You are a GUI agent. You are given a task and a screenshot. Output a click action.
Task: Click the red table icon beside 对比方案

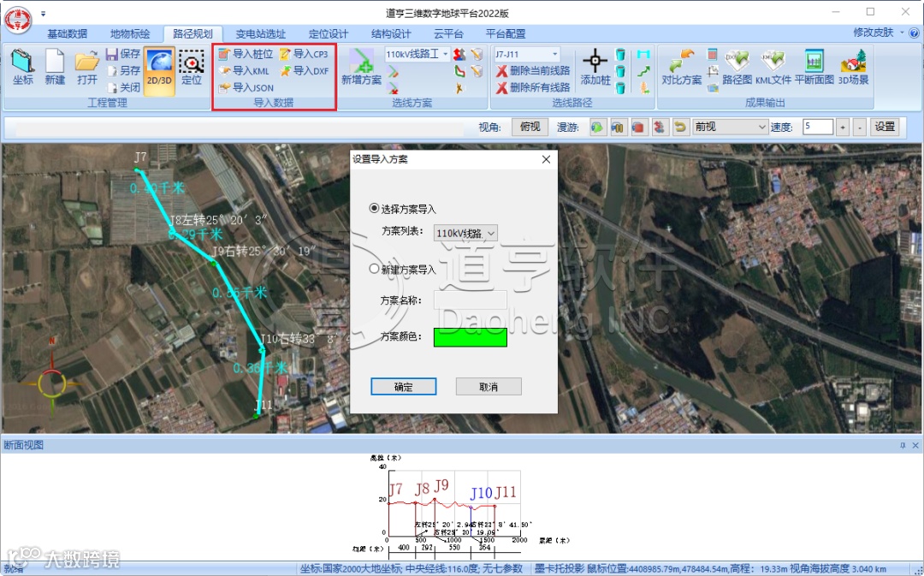tap(712, 54)
